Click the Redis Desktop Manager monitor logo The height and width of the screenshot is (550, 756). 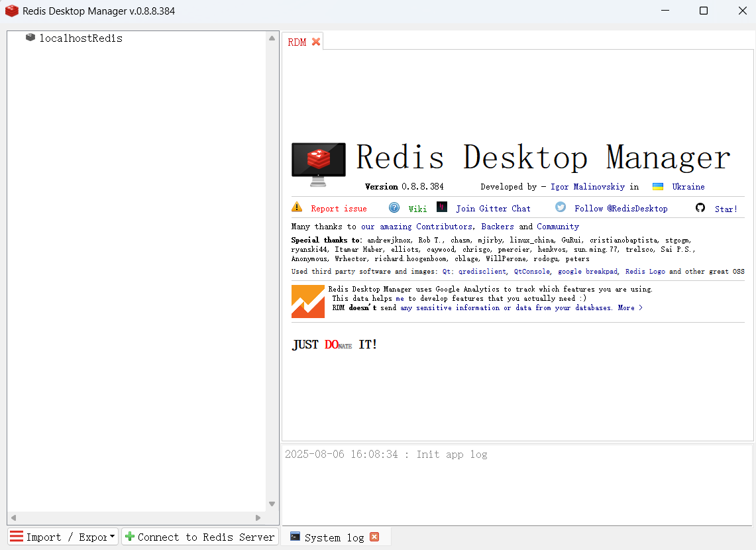[319, 164]
